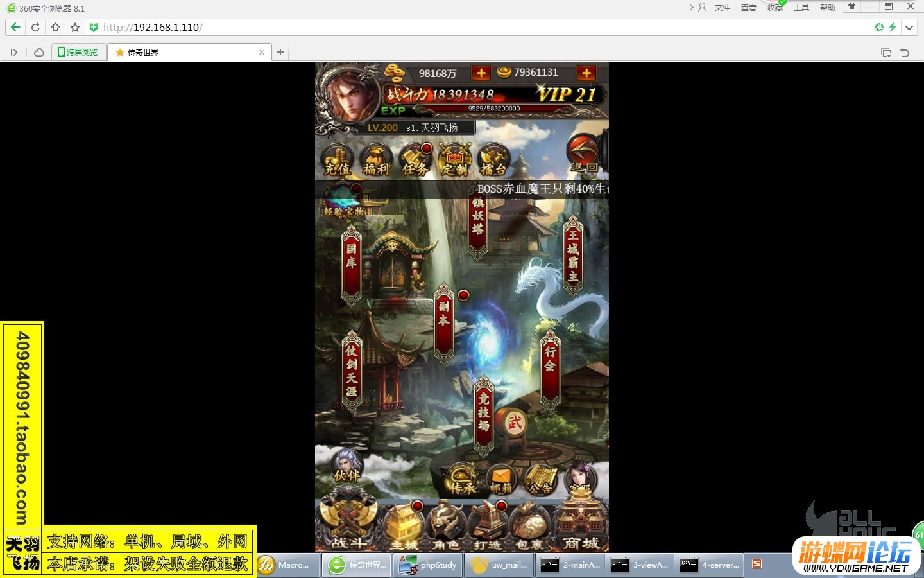Open the 工具 menu
Screen dimensions: 924x578
pos(801,8)
